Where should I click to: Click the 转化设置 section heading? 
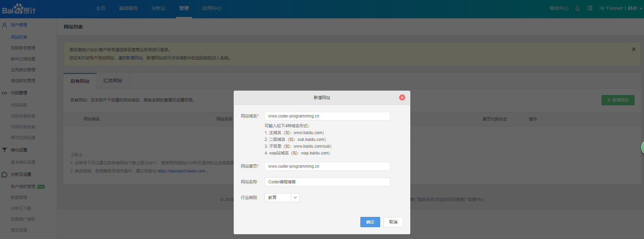(19, 150)
